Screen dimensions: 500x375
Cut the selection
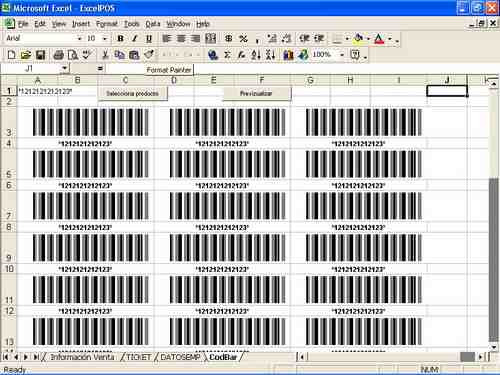105,55
